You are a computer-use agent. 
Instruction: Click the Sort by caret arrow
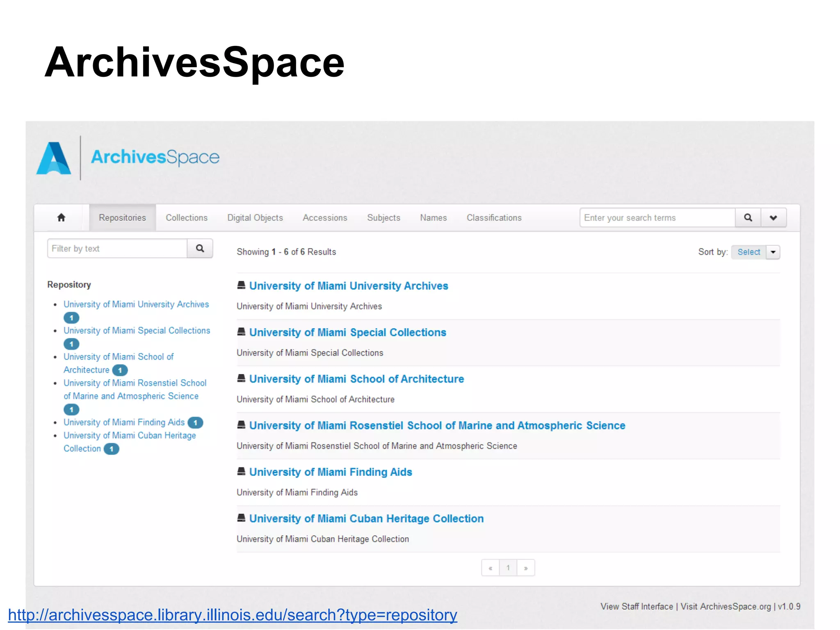tap(773, 252)
